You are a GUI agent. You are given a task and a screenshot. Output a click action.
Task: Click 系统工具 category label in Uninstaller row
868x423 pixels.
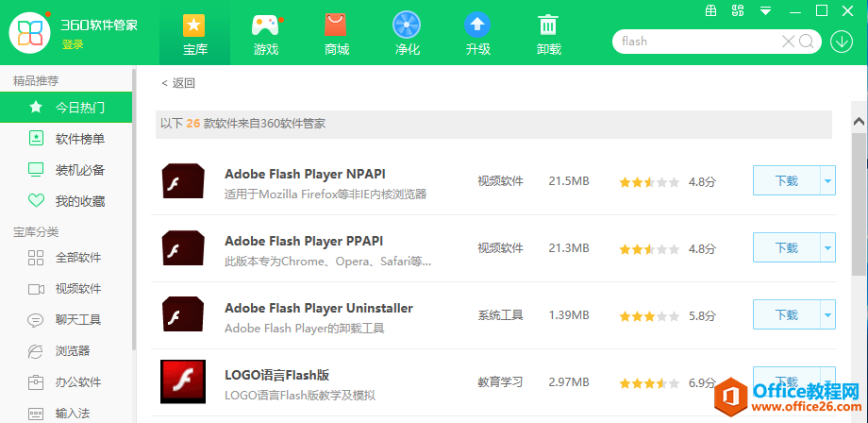point(500,315)
